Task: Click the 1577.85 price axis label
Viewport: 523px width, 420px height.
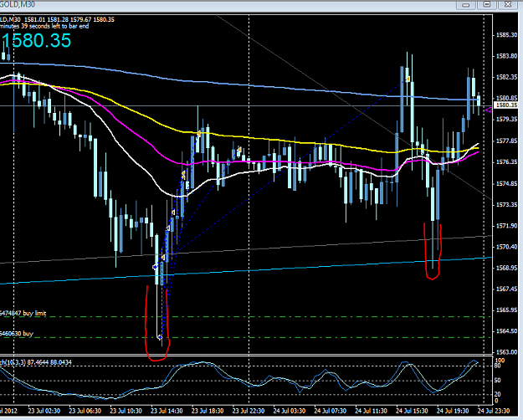Action: pyautogui.click(x=506, y=141)
